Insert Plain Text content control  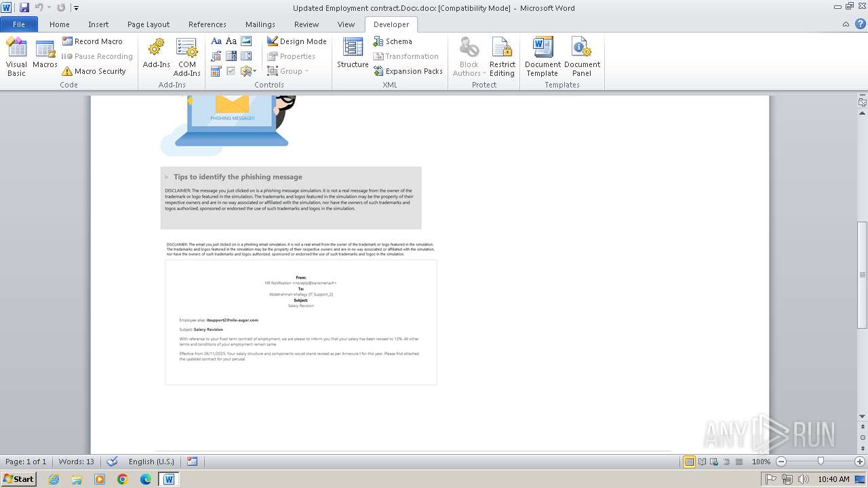click(x=231, y=41)
